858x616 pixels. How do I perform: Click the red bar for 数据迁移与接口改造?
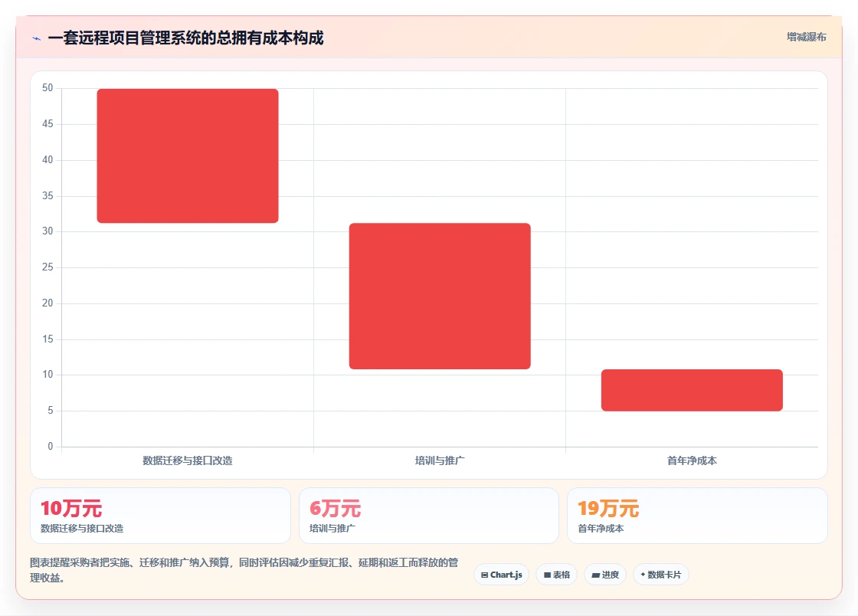[x=188, y=156]
